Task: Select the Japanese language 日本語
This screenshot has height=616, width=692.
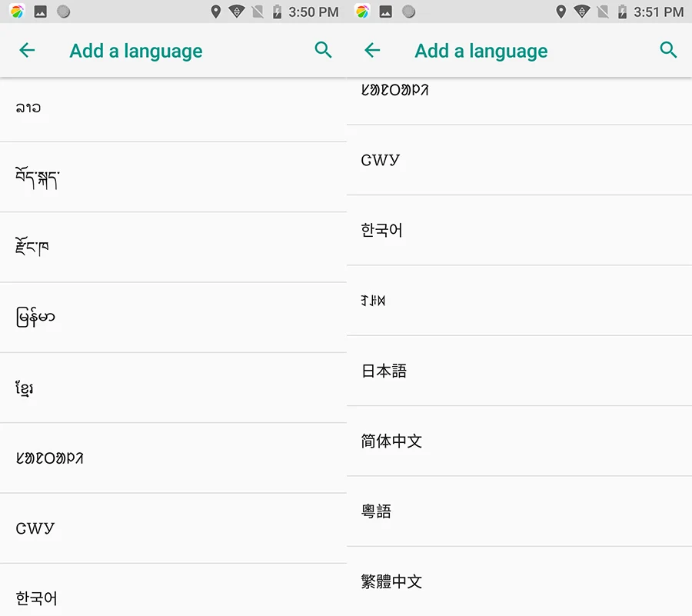Action: tap(520, 371)
